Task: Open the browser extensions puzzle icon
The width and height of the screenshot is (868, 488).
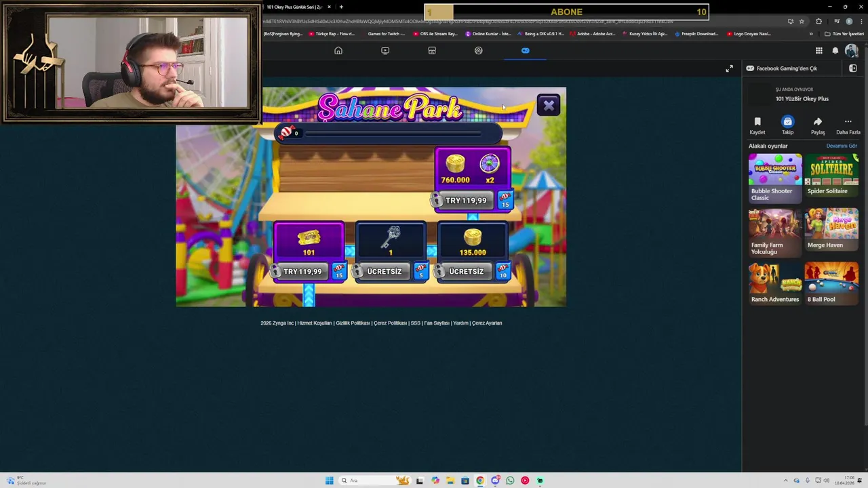Action: tap(818, 22)
